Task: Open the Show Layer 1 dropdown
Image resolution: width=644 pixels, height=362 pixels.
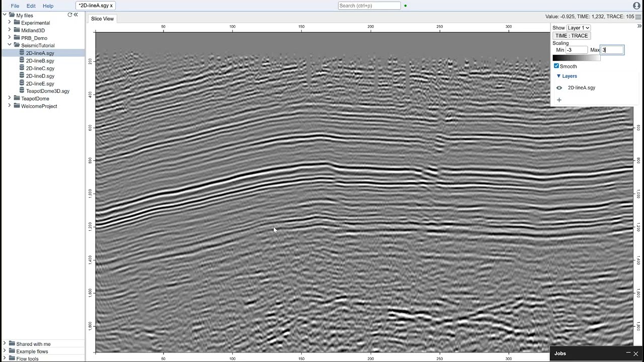Action: pyautogui.click(x=578, y=28)
